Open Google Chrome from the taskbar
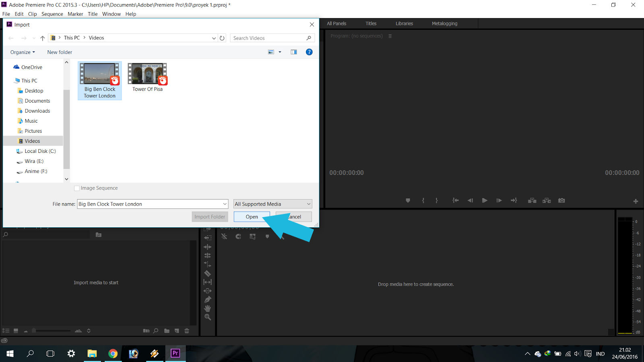644x362 pixels. [x=113, y=354]
